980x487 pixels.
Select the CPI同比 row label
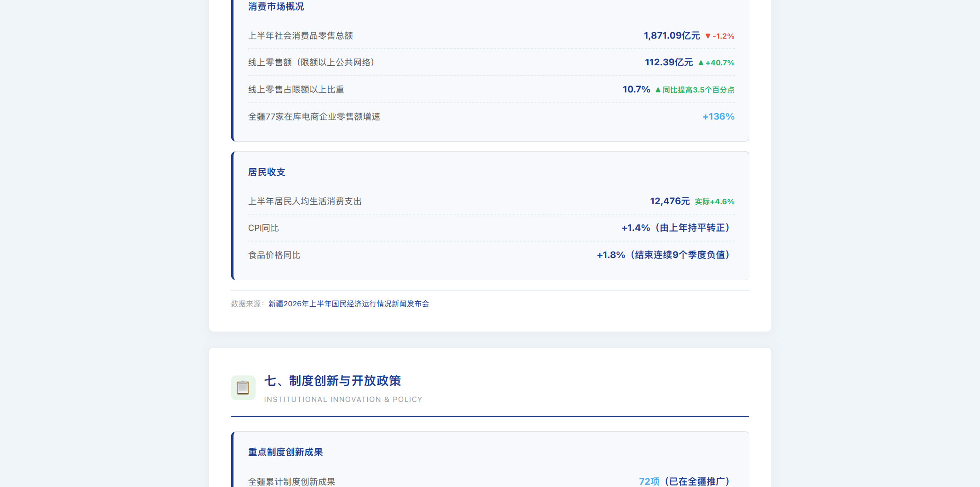263,228
